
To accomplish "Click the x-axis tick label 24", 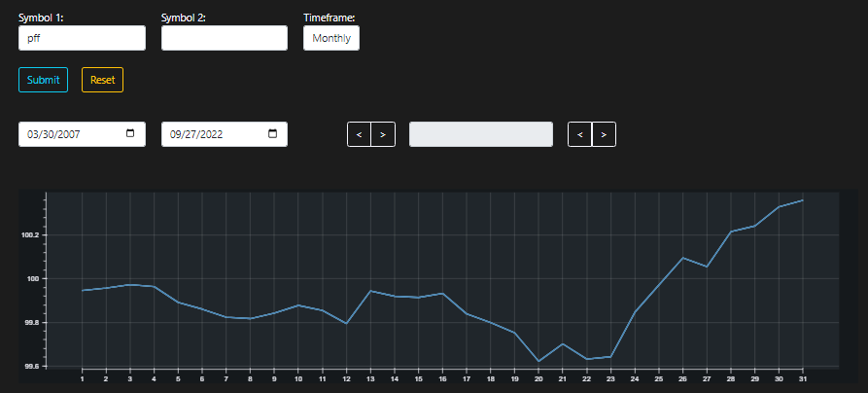I will 635,378.
